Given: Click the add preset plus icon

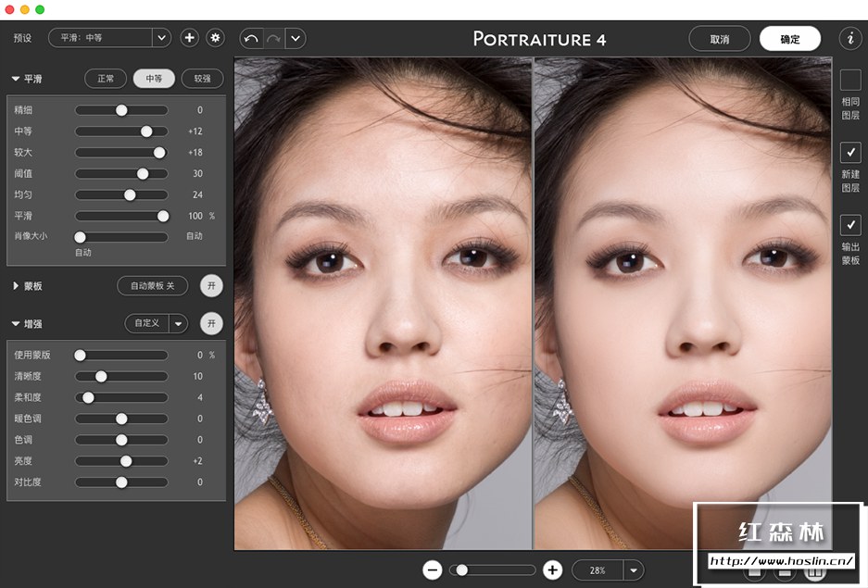Looking at the screenshot, I should click(189, 38).
